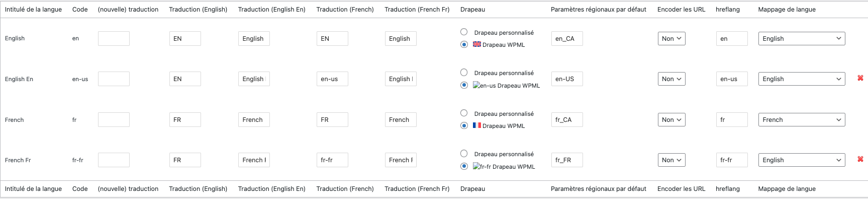Screen dimensions: 868x199
Task: Select Drapeau personnalisé for French row
Action: (x=464, y=113)
